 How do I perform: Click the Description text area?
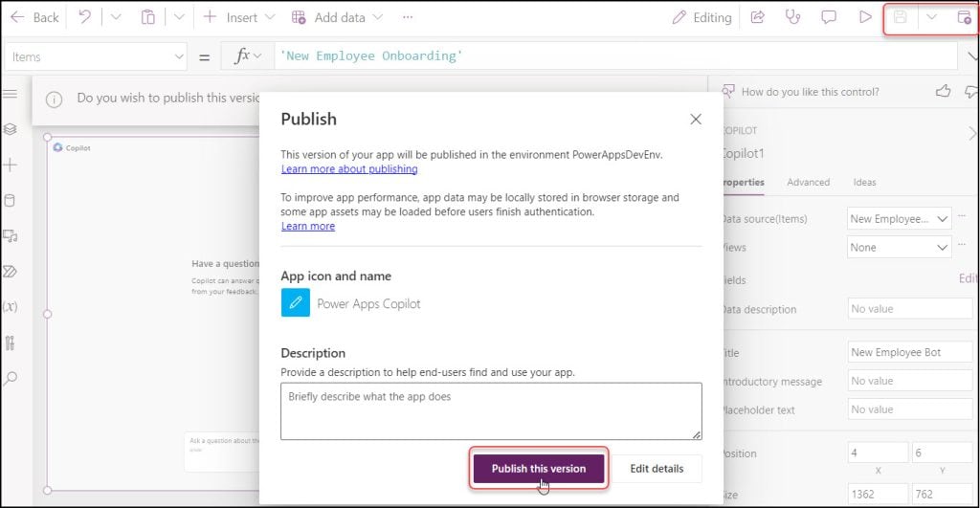coord(491,411)
